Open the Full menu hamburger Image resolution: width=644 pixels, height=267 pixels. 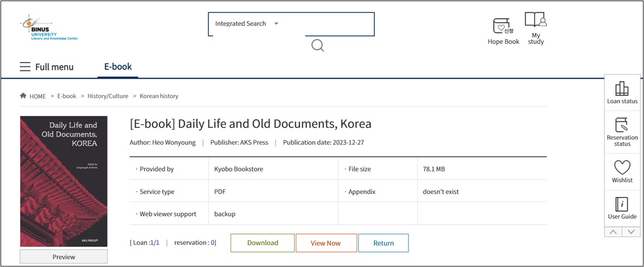[25, 67]
